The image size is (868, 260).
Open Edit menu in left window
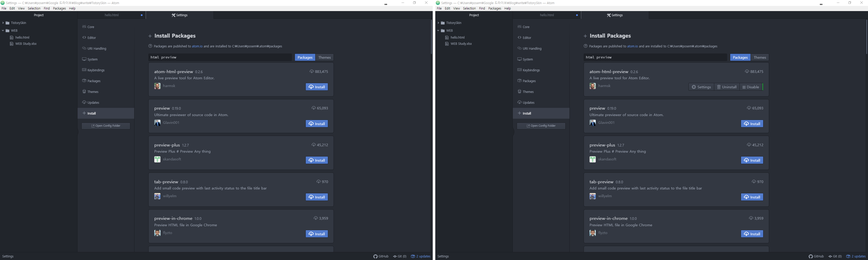12,8
